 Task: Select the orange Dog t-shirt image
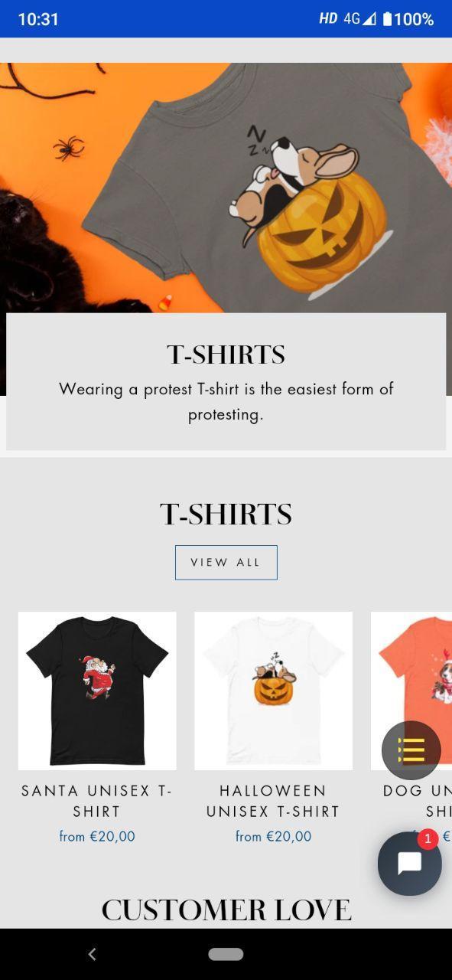pos(411,691)
